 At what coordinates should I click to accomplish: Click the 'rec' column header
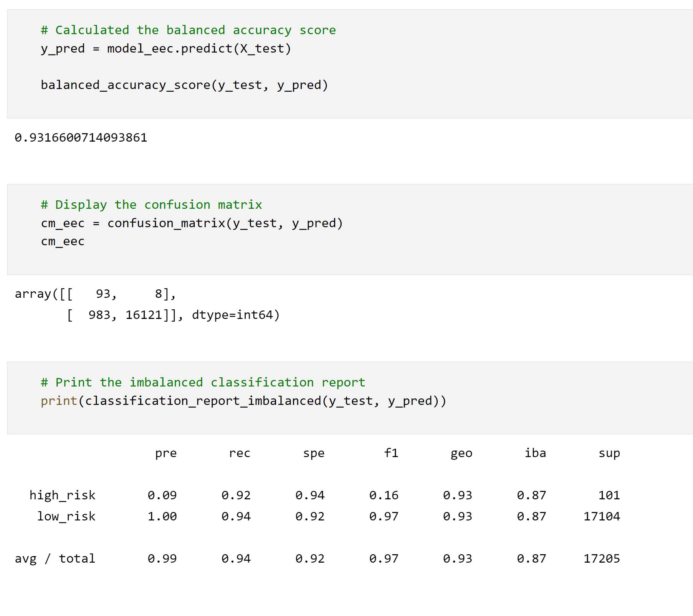point(240,453)
